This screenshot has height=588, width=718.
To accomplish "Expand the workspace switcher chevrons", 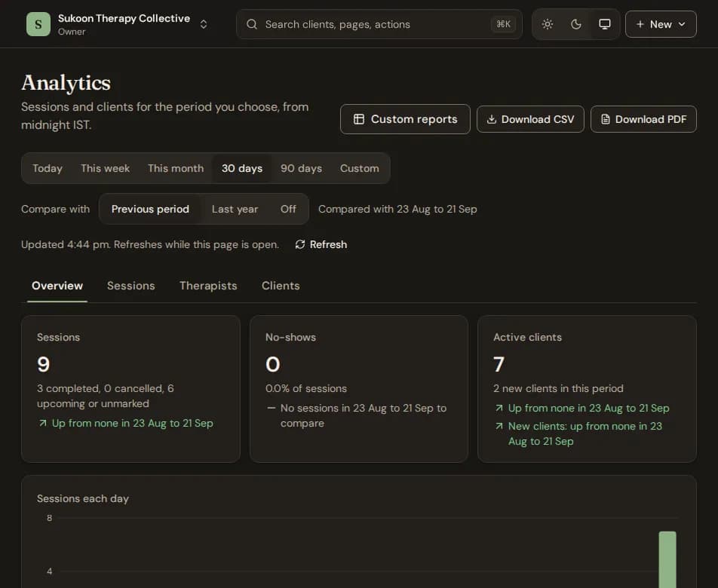I will [x=204, y=24].
